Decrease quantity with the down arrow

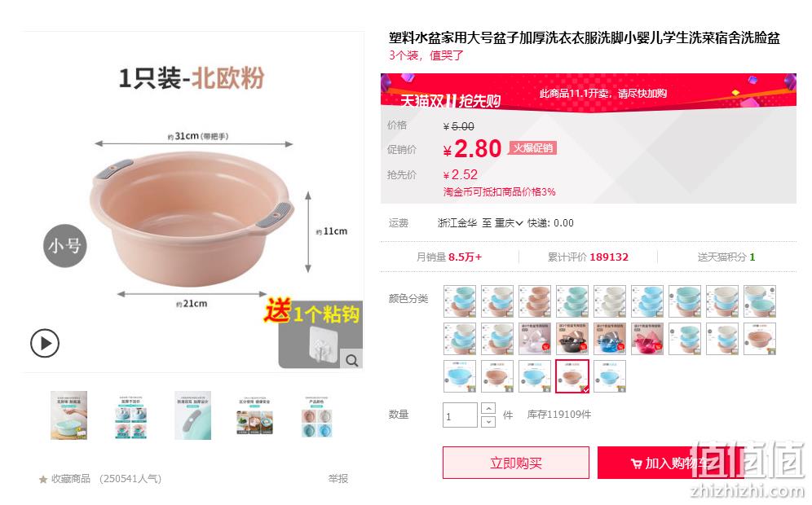[488, 422]
